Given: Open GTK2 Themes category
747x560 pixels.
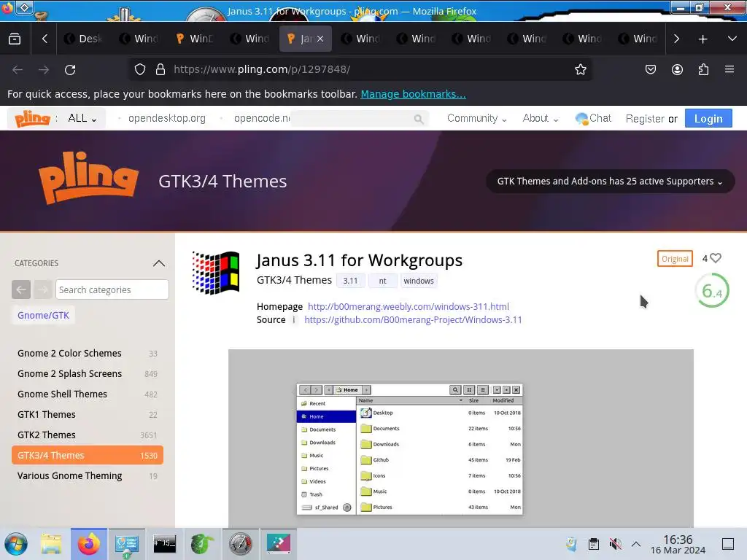Looking at the screenshot, I should pyautogui.click(x=88, y=435).
